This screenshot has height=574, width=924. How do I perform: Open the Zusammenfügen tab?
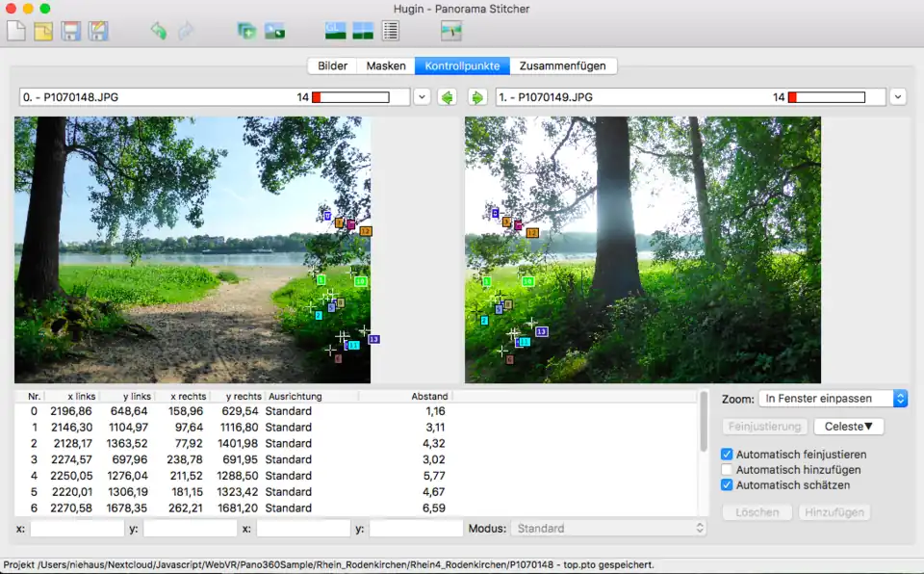(562, 66)
